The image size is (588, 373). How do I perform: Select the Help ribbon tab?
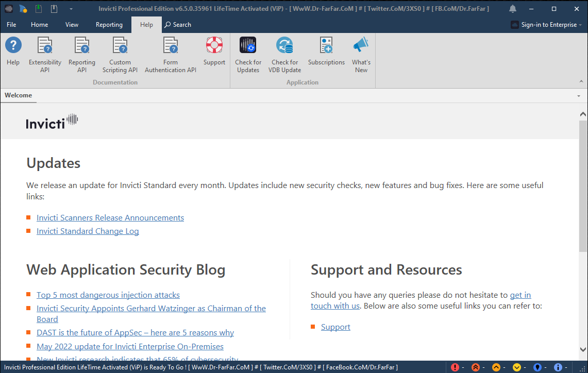pos(146,25)
